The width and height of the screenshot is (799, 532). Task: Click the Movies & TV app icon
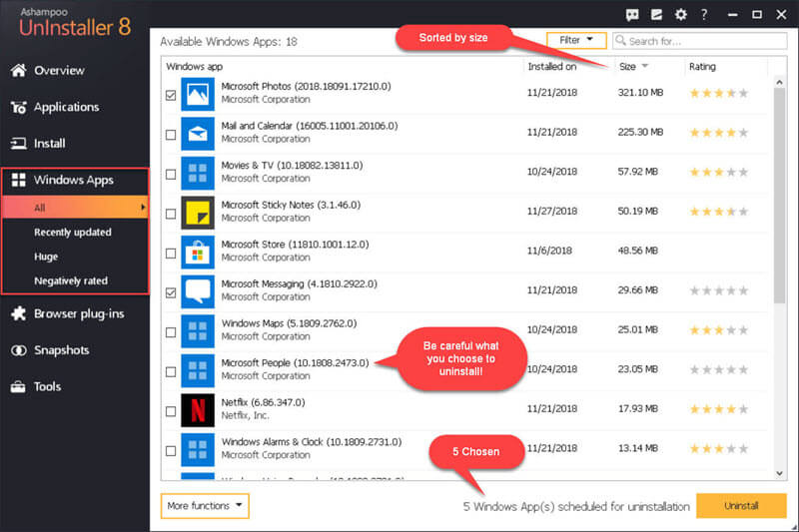(198, 173)
